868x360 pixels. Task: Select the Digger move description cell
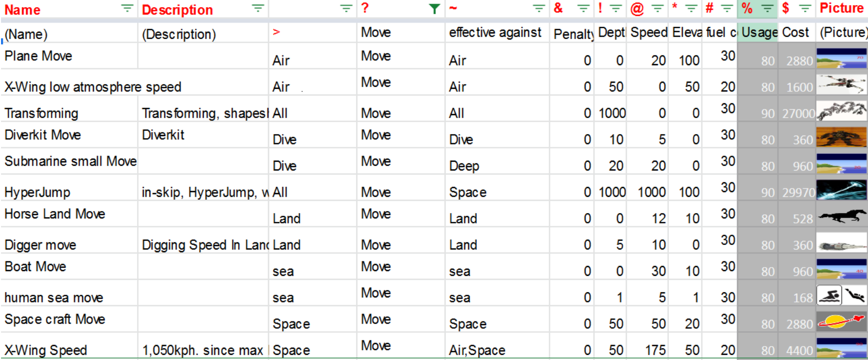[203, 245]
